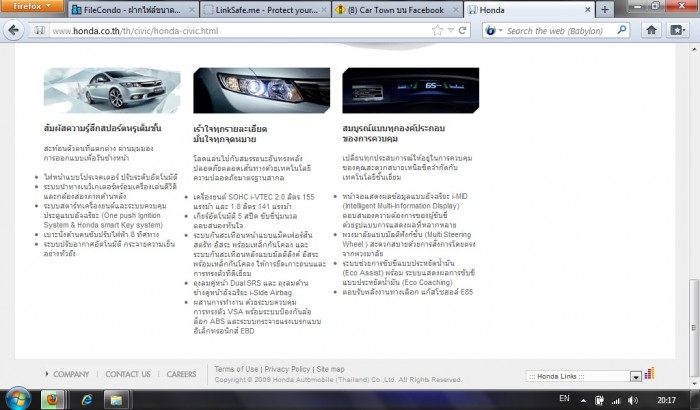Select the Multi Steering Wheel bullet text

(x=409, y=244)
